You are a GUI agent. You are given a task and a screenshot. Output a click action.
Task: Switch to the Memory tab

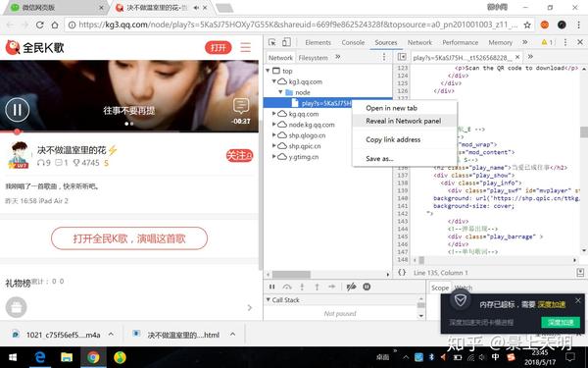point(500,42)
